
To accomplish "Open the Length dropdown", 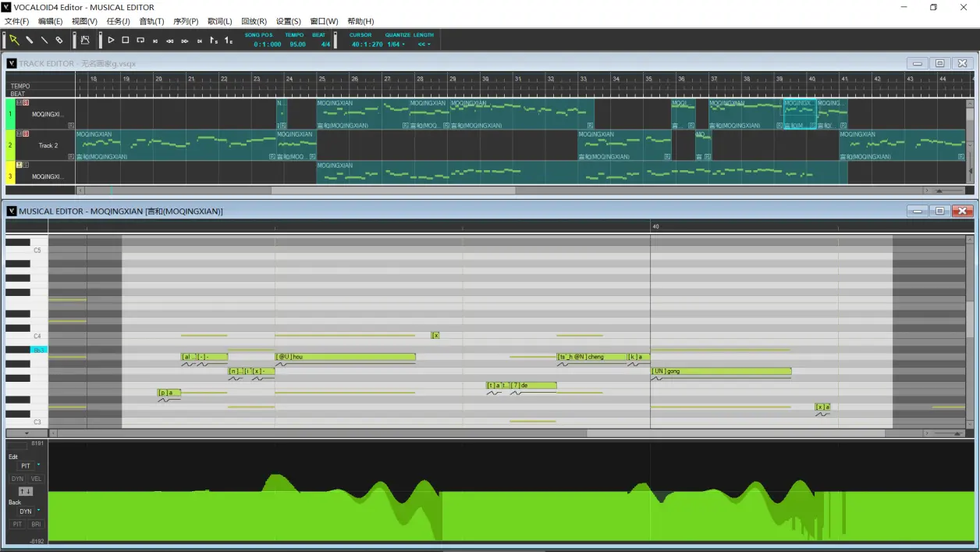I will 424,45.
